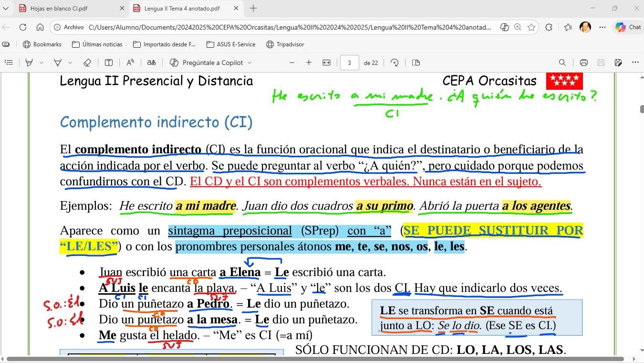Add this page to favorites star

coord(531,27)
